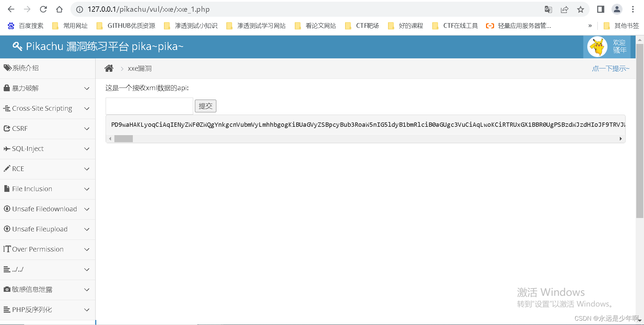Click the Pikachu platform key logo icon
This screenshot has height=325, width=644.
[x=17, y=46]
